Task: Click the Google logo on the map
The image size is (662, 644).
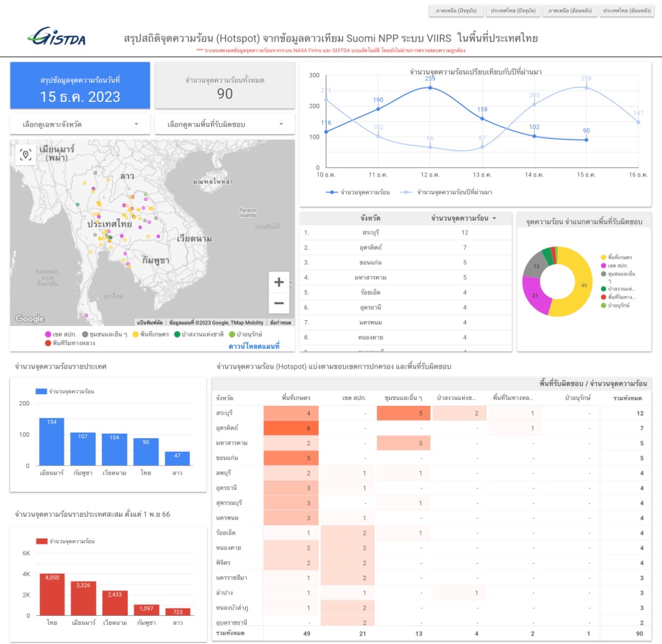Action: tap(30, 319)
